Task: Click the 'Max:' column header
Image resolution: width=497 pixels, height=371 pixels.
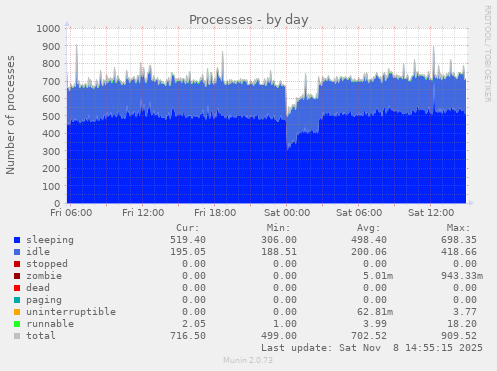Action: tap(459, 228)
